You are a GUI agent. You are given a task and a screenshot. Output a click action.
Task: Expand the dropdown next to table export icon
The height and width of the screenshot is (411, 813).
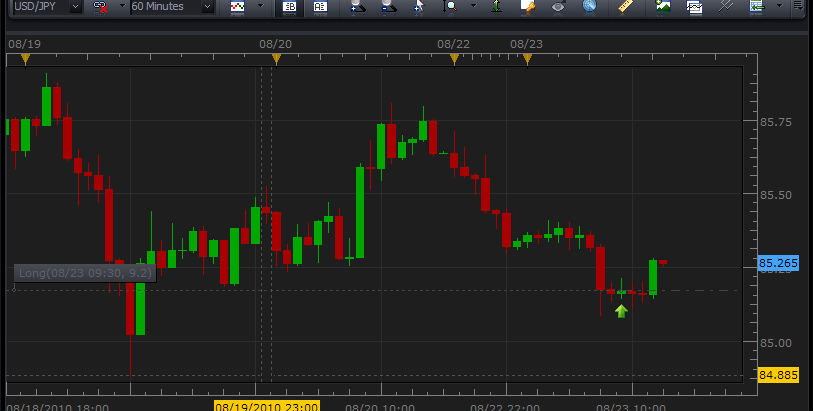click(x=779, y=6)
